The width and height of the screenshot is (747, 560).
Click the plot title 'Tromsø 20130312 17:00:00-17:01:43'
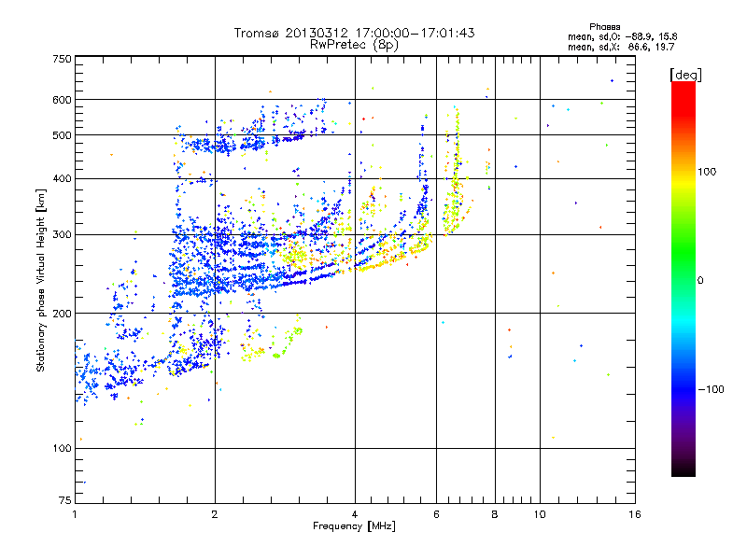point(354,33)
